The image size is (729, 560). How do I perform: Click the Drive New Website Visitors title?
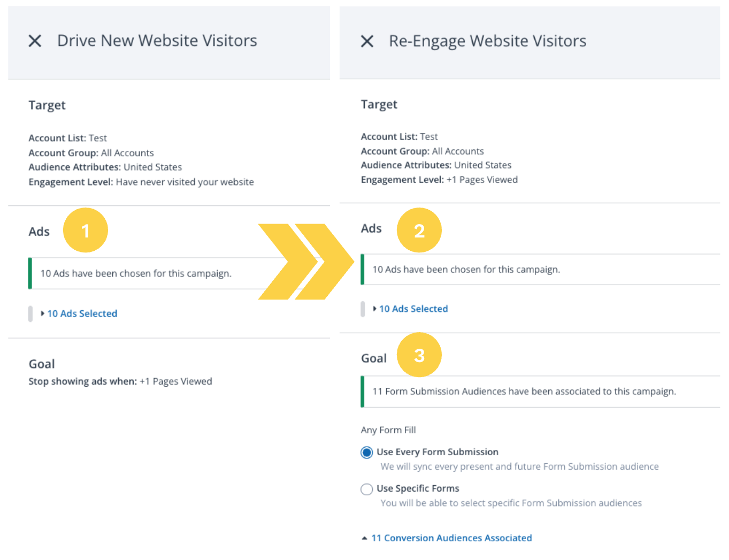coord(157,41)
